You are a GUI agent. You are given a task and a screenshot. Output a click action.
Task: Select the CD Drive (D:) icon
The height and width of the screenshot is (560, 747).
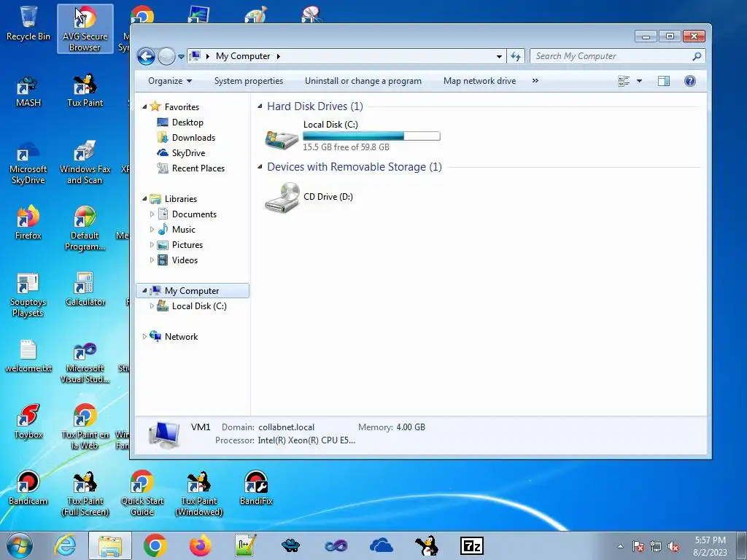282,197
